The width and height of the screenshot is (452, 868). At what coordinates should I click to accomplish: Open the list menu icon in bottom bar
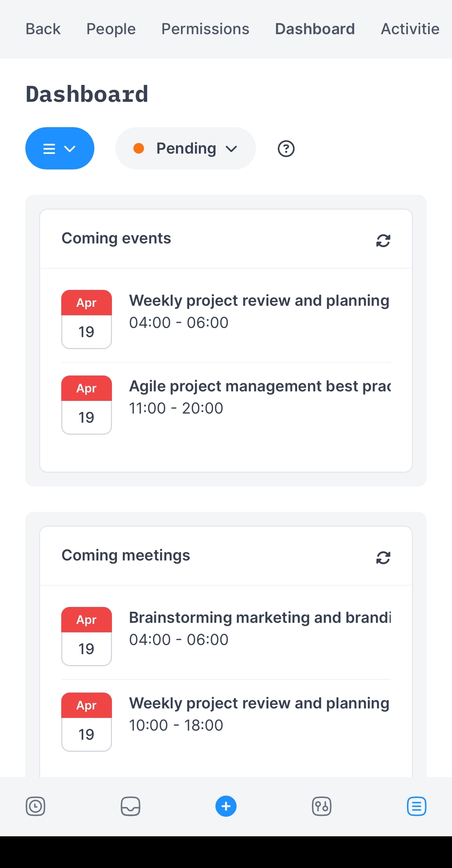pyautogui.click(x=416, y=806)
